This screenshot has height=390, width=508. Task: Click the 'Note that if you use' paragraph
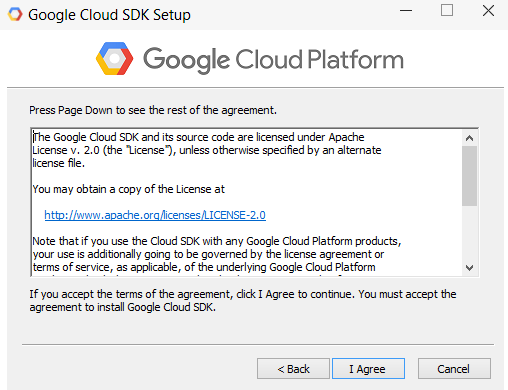pos(217,254)
